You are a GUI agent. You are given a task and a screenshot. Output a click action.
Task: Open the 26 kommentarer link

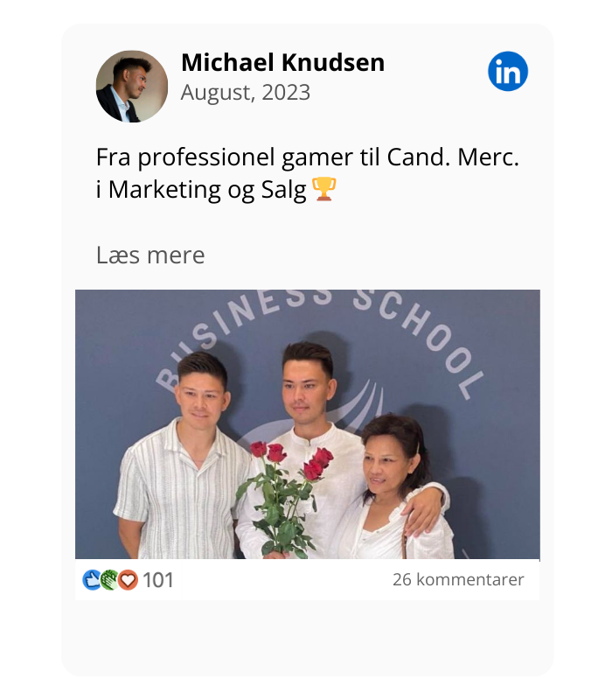click(458, 579)
